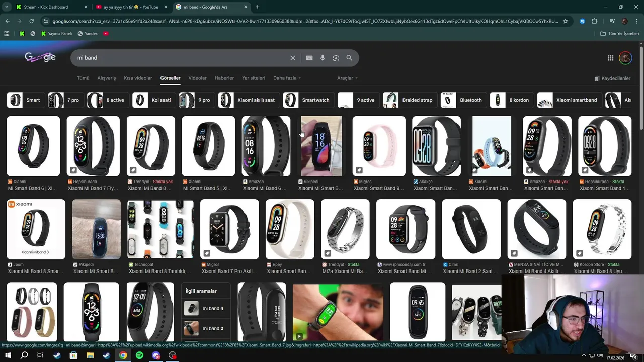Open the YouTube bookmark icon
Screen dimensions: 644x362
(x=106, y=34)
